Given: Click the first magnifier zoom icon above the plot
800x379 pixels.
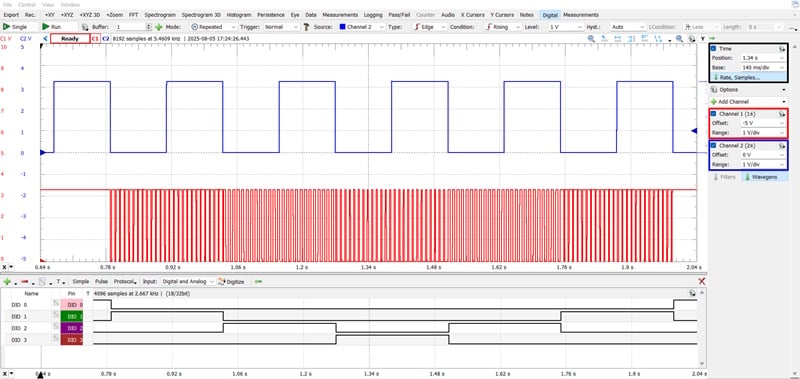Looking at the screenshot, I should tap(591, 38).
